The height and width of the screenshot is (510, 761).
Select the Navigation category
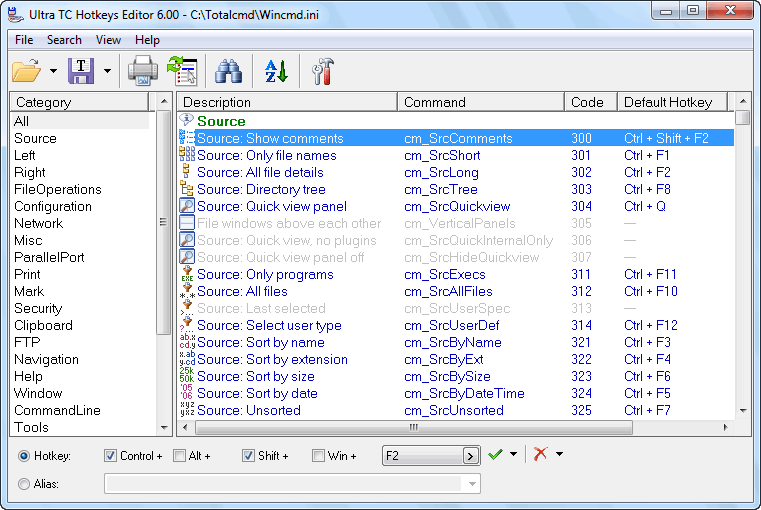coord(46,359)
